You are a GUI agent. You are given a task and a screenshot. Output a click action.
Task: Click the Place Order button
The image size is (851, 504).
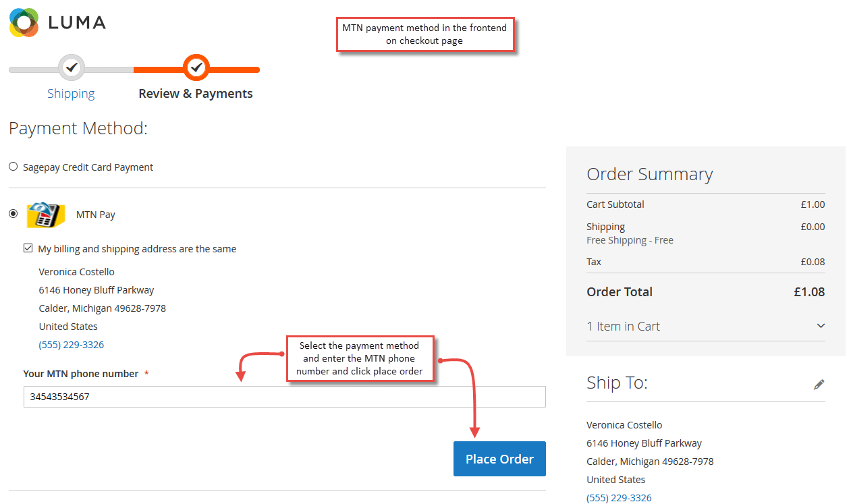pyautogui.click(x=499, y=459)
